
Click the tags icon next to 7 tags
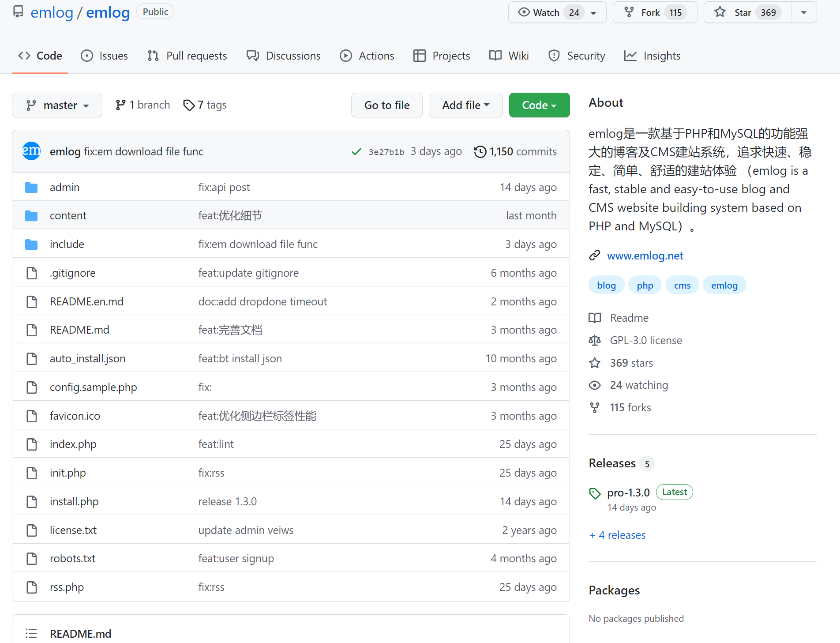pyautogui.click(x=189, y=105)
